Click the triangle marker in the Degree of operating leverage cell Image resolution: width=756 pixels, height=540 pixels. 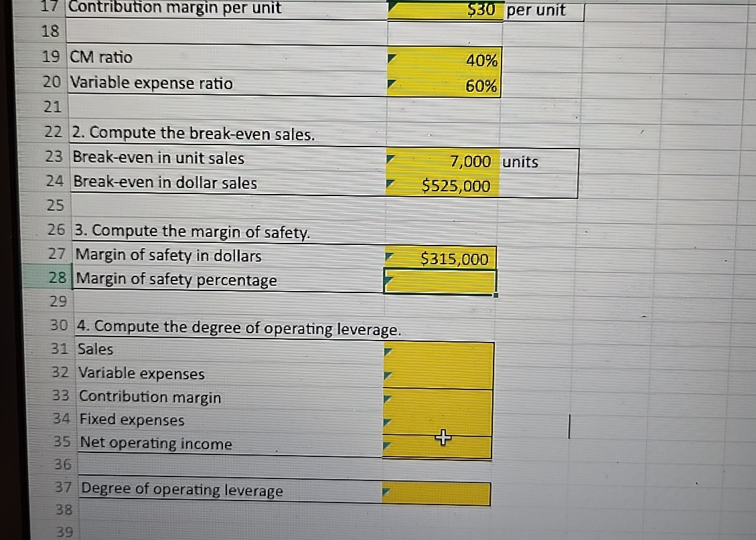click(387, 491)
